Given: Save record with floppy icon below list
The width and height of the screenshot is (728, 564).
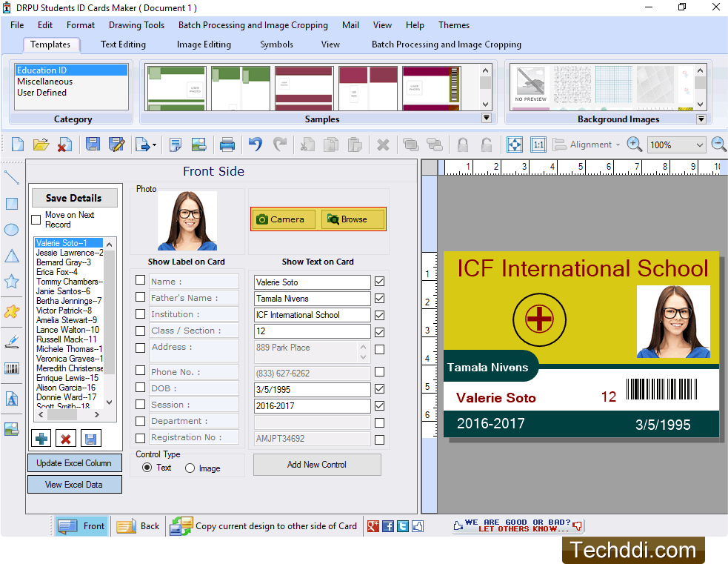Looking at the screenshot, I should coord(90,438).
